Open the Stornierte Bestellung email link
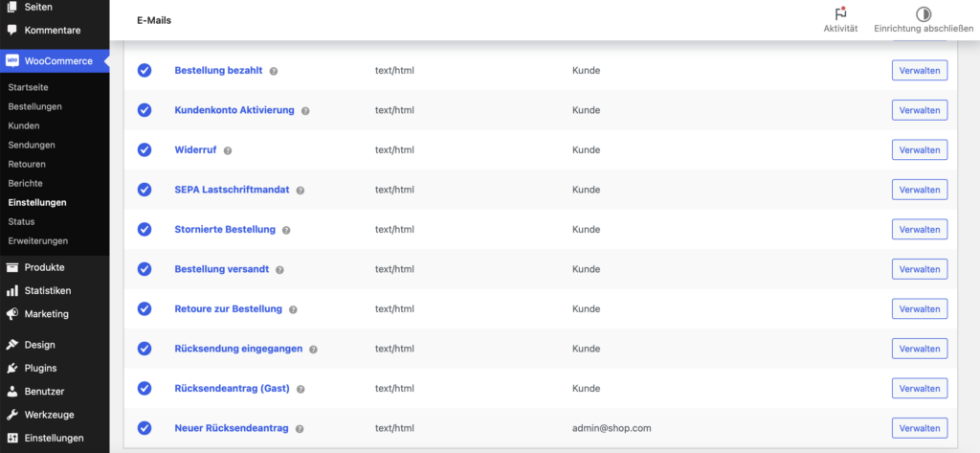The image size is (980, 453). [225, 230]
